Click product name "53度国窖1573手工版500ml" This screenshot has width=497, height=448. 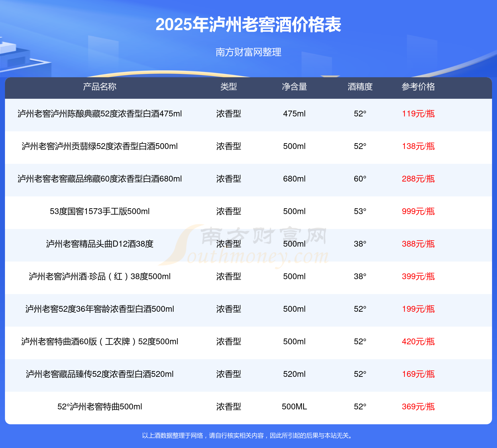(x=100, y=211)
